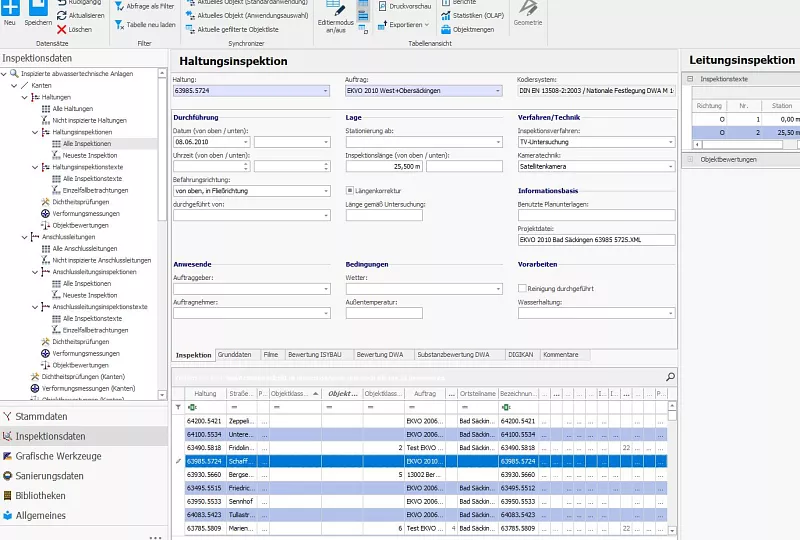Open the Inspektionsverfahren dropdown
800x540 pixels.
pyautogui.click(x=670, y=142)
